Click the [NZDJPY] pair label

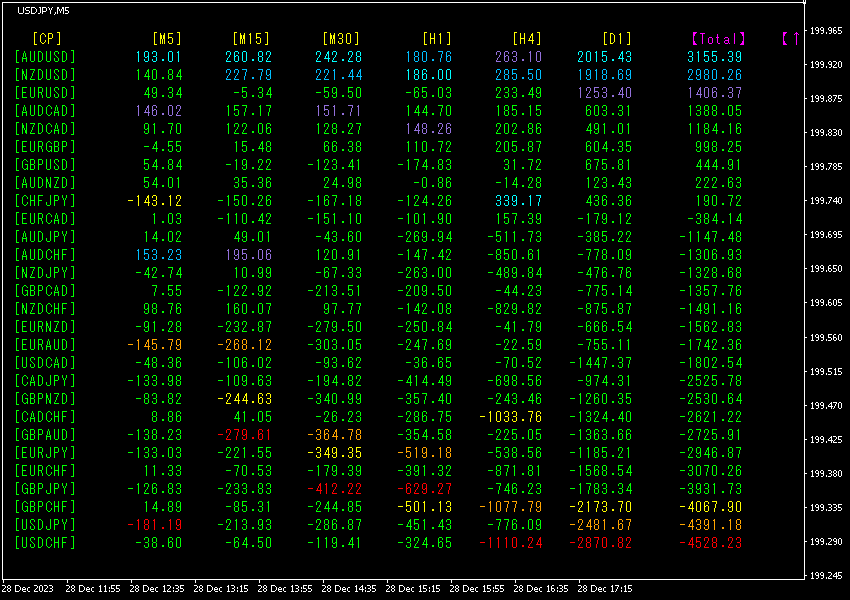point(45,273)
